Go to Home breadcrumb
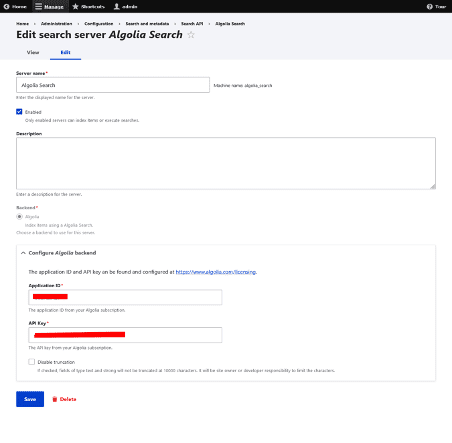Viewport: 452px width, 443px height. [22, 24]
